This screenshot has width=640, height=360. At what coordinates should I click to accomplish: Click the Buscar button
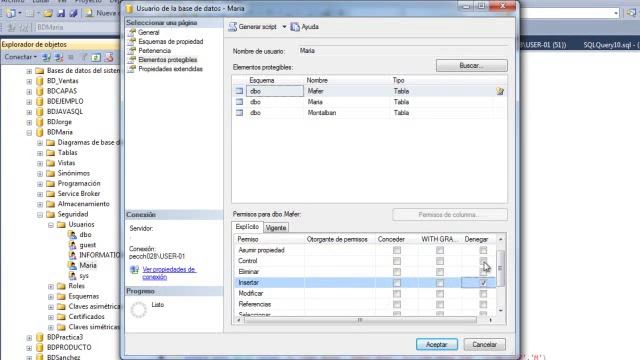[471, 66]
